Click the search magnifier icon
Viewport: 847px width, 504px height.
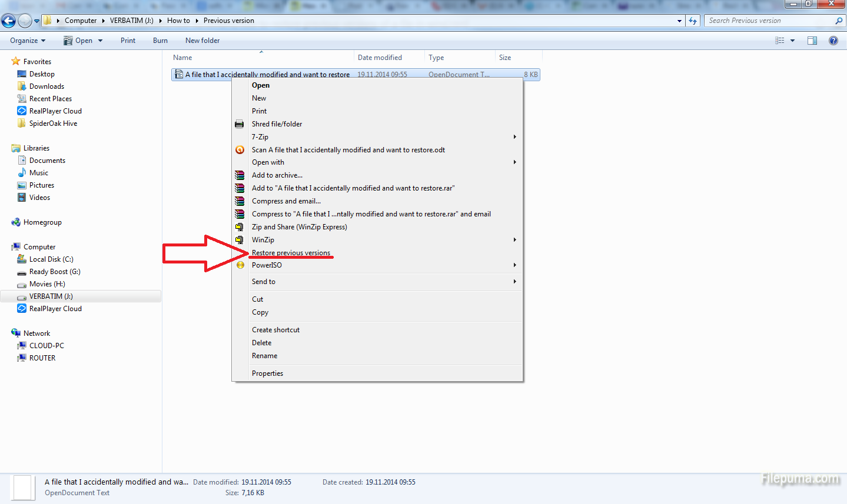(839, 21)
